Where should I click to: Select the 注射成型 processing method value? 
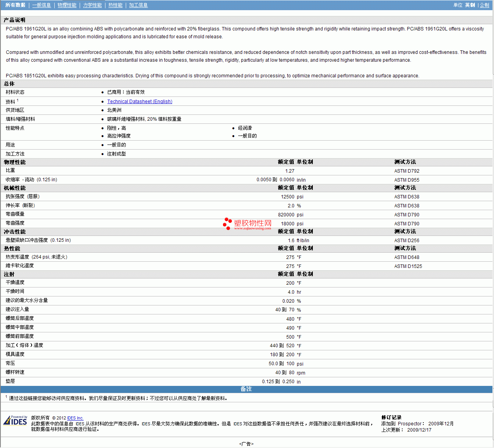(116, 154)
